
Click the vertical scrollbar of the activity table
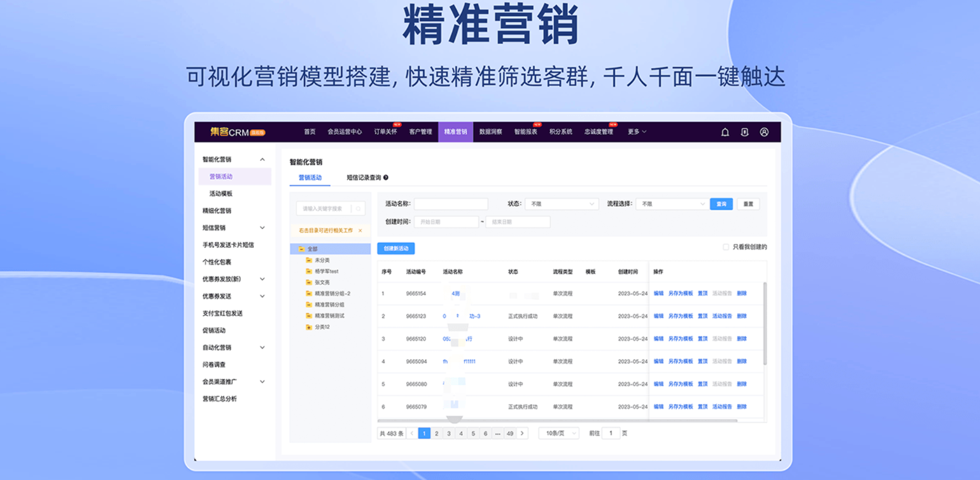[765, 324]
